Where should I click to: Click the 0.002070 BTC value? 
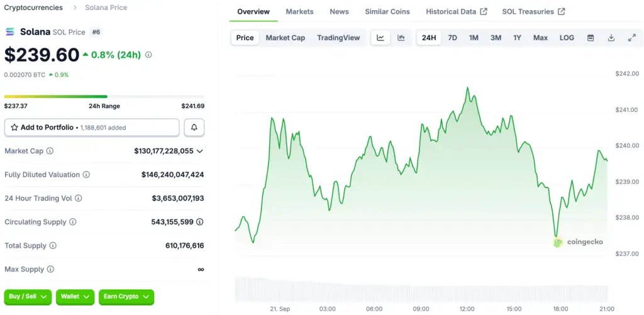click(25, 75)
